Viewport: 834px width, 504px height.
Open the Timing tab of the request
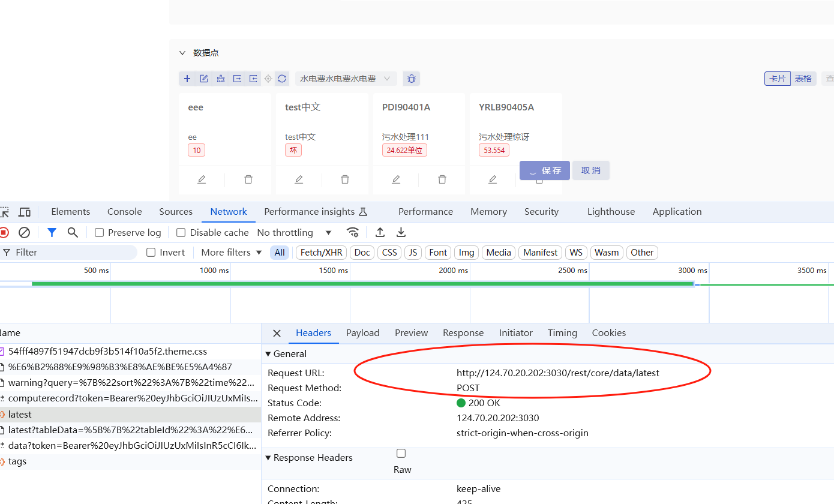[562, 333]
